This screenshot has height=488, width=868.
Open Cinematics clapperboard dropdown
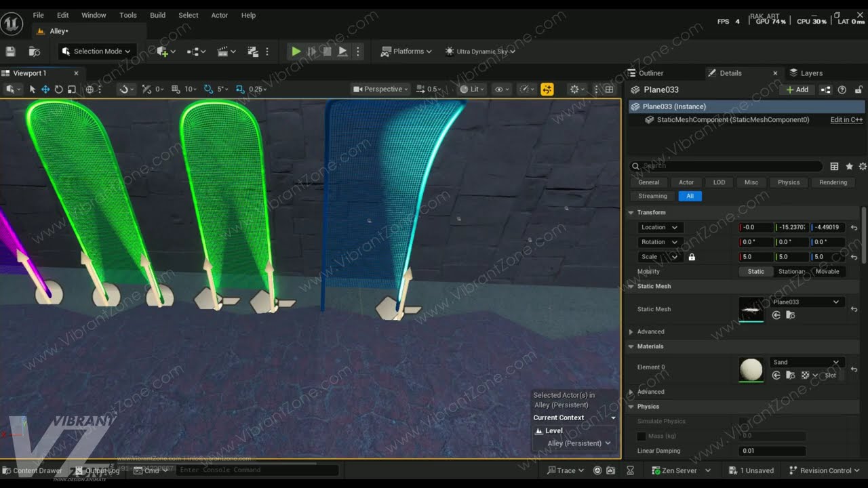[225, 51]
